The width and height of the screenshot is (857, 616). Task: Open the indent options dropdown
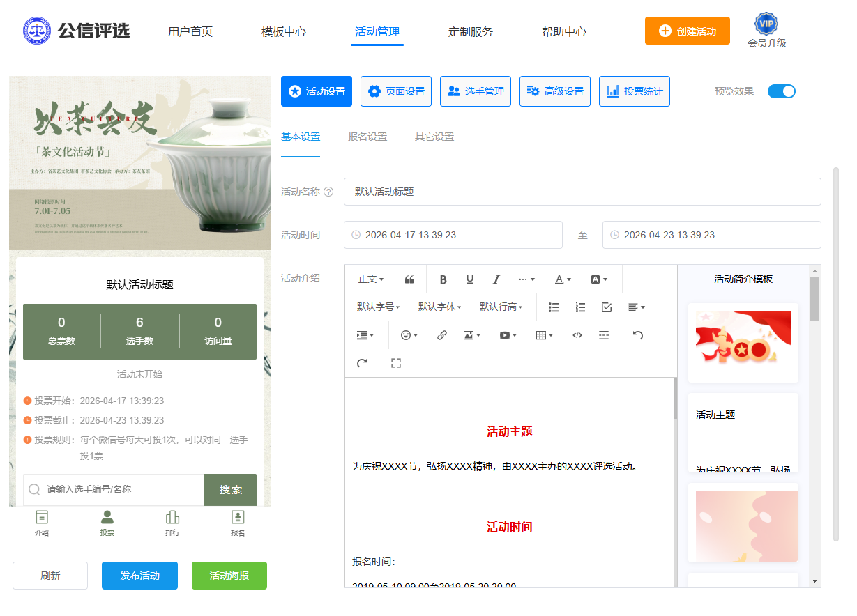365,335
